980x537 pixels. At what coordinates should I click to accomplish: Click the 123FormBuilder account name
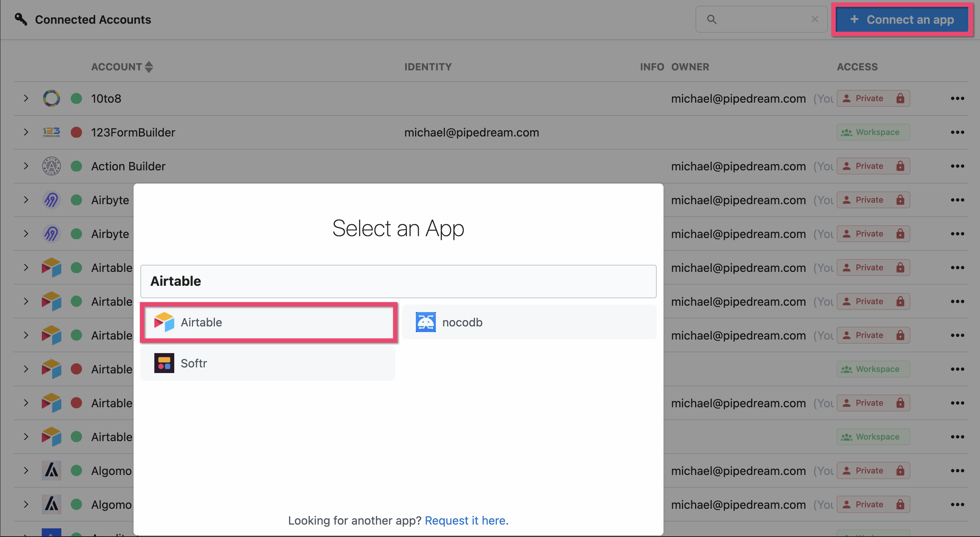(133, 132)
